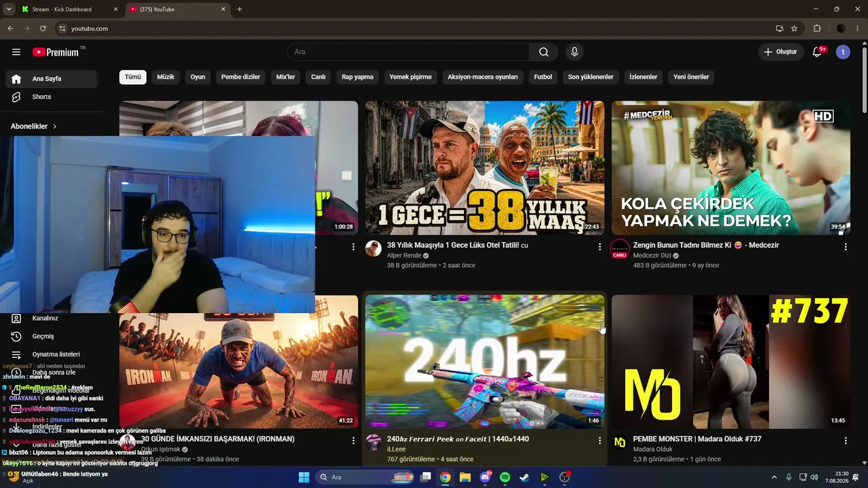Open options for 38 Yıllık Maaşıyla video
Image resolution: width=868 pixels, height=488 pixels.
(599, 247)
